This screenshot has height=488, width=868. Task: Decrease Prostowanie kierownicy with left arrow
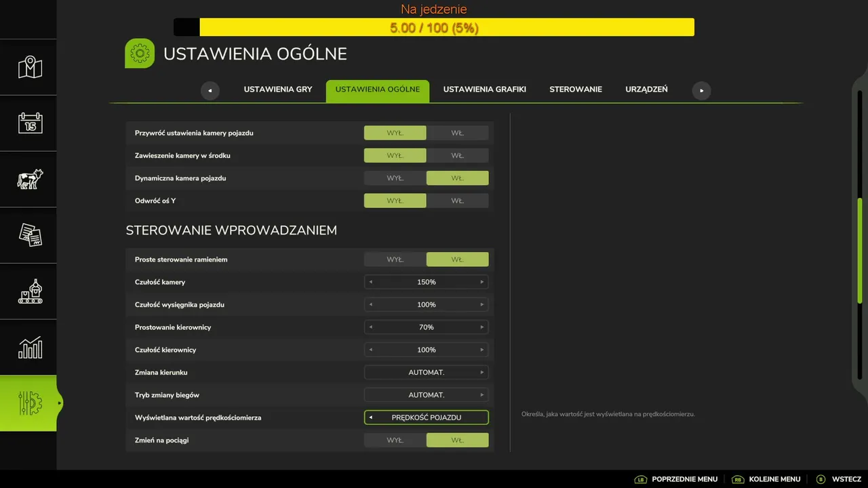370,327
